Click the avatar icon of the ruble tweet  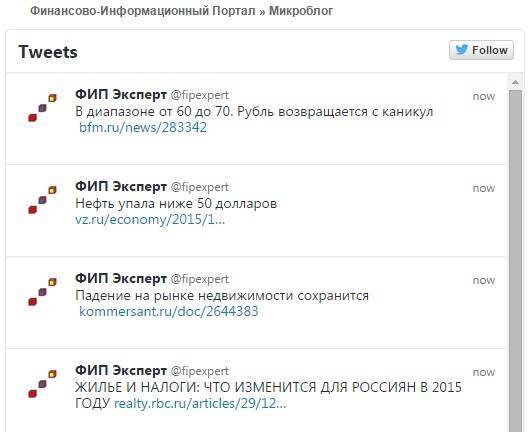coord(42,108)
